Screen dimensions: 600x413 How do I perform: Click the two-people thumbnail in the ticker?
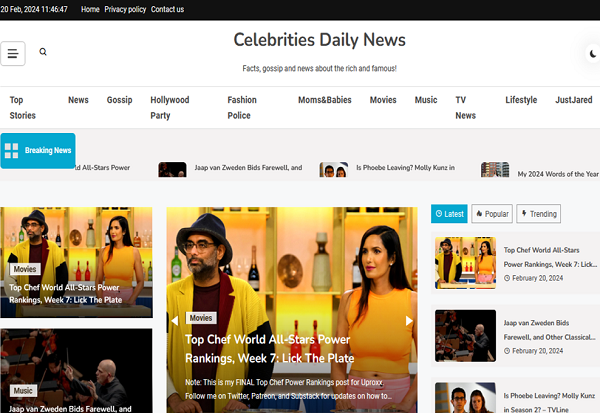click(x=334, y=170)
